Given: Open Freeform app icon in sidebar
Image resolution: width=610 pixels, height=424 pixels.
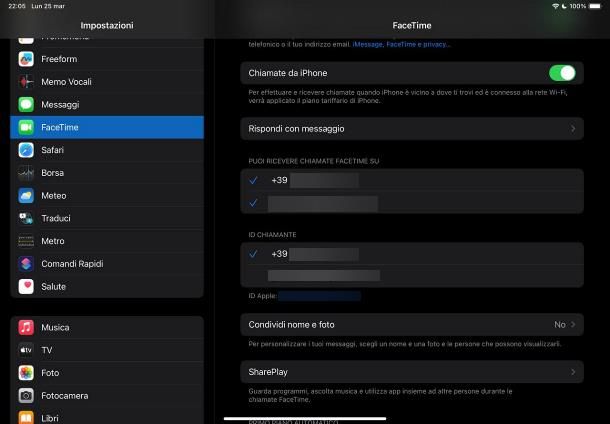Looking at the screenshot, I should 26,59.
